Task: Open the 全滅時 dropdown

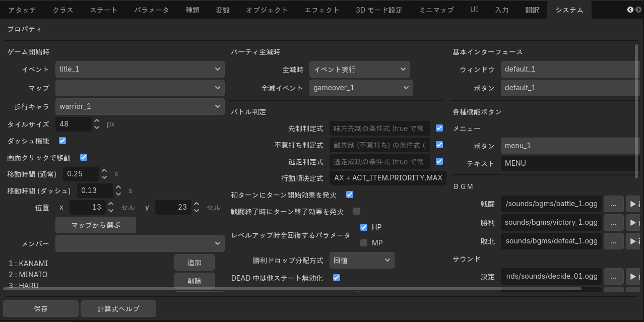Action: [360, 69]
